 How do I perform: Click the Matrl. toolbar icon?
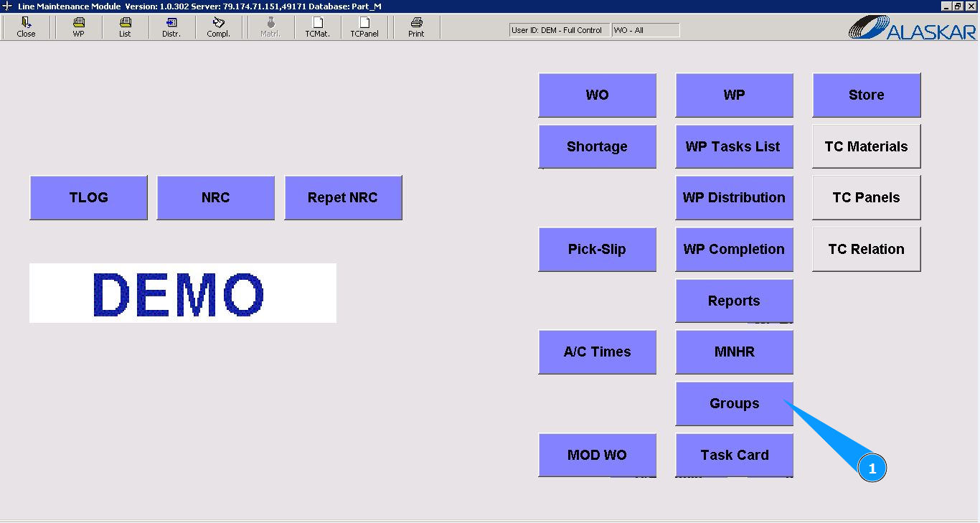270,27
